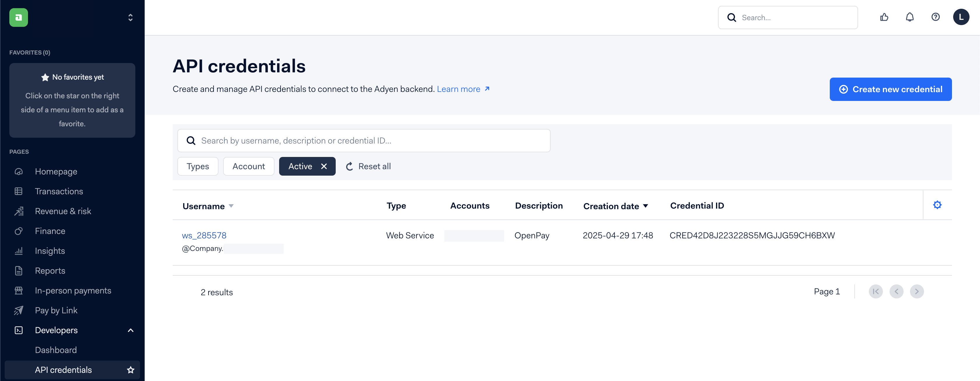Screen dimensions: 980x381
Task: Open Finance section
Action: tap(50, 231)
